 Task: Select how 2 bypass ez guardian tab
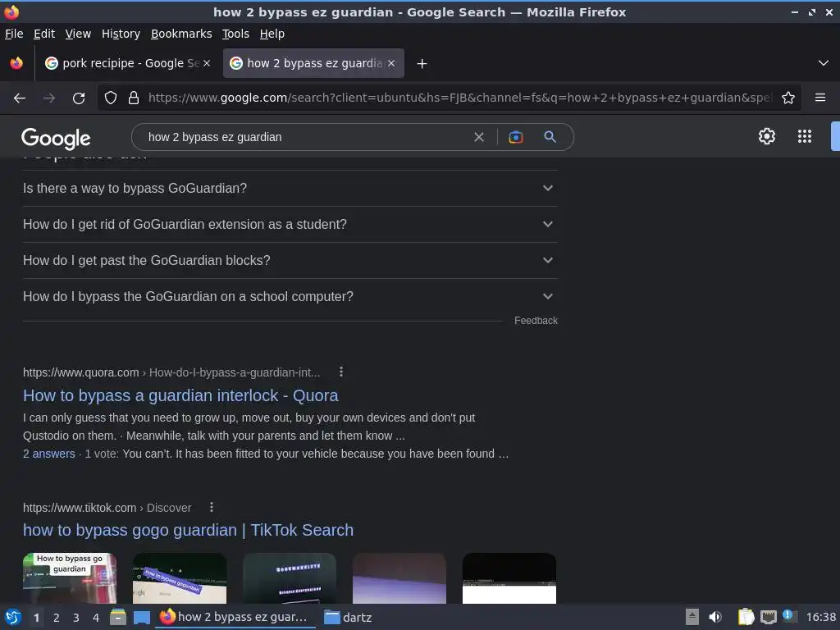click(313, 63)
